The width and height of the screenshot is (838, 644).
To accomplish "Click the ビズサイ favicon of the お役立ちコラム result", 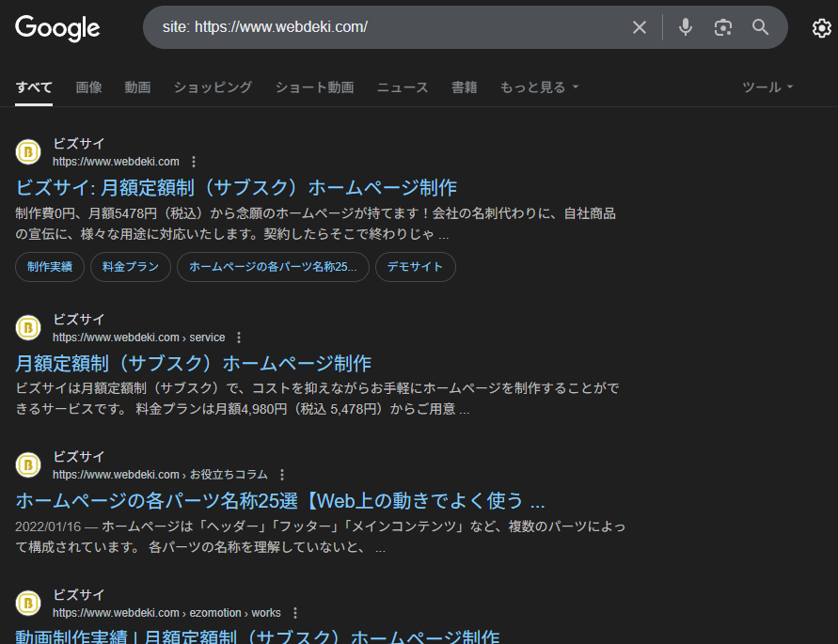I will coord(28,465).
